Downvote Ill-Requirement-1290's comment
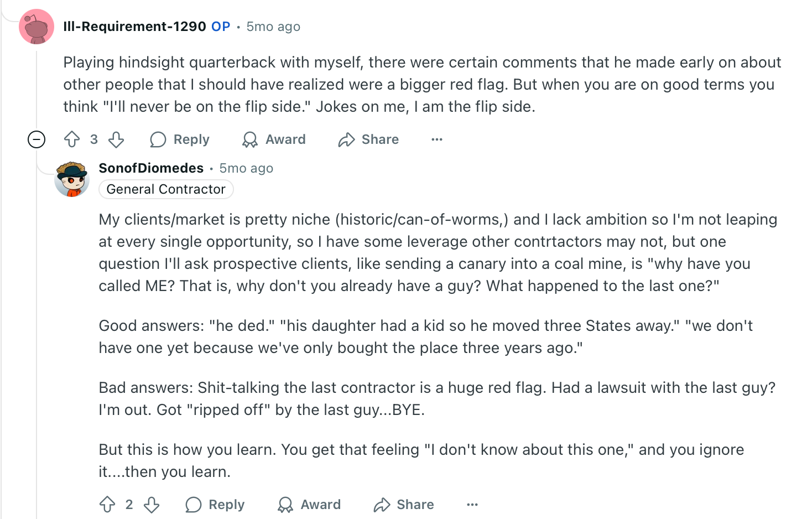This screenshot has width=812, height=519. [x=116, y=139]
